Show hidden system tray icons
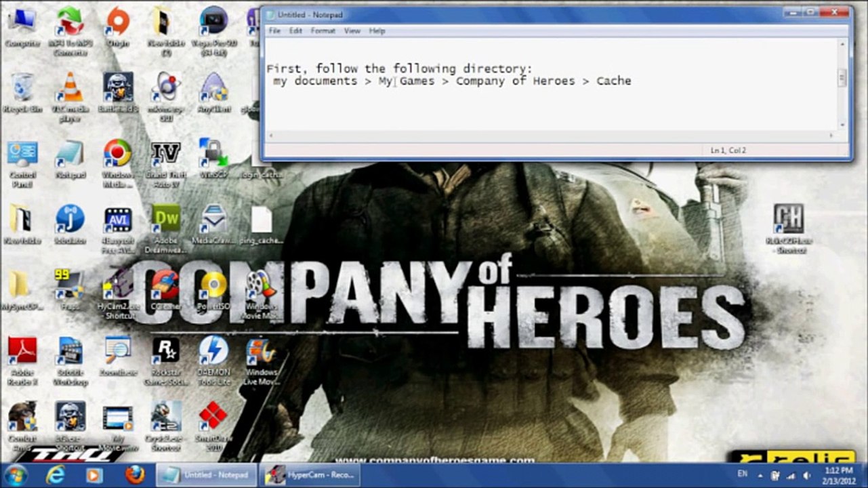This screenshot has height=488, width=868. click(x=761, y=475)
